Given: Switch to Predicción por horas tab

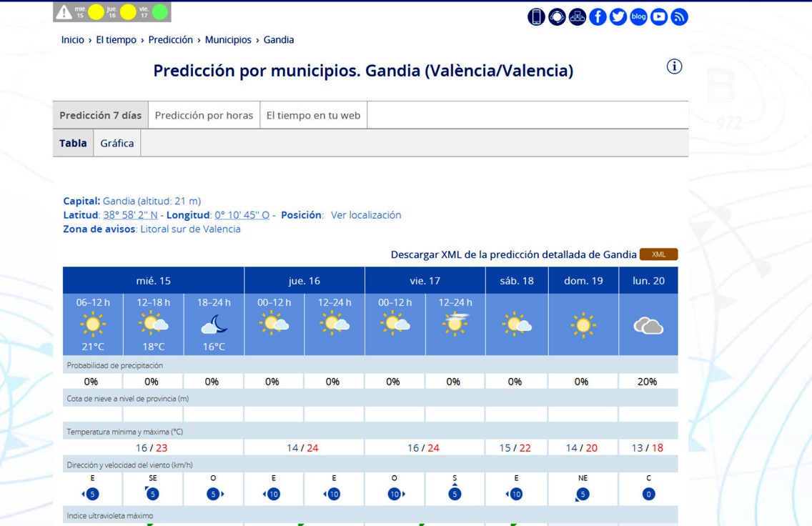Looking at the screenshot, I should [204, 115].
